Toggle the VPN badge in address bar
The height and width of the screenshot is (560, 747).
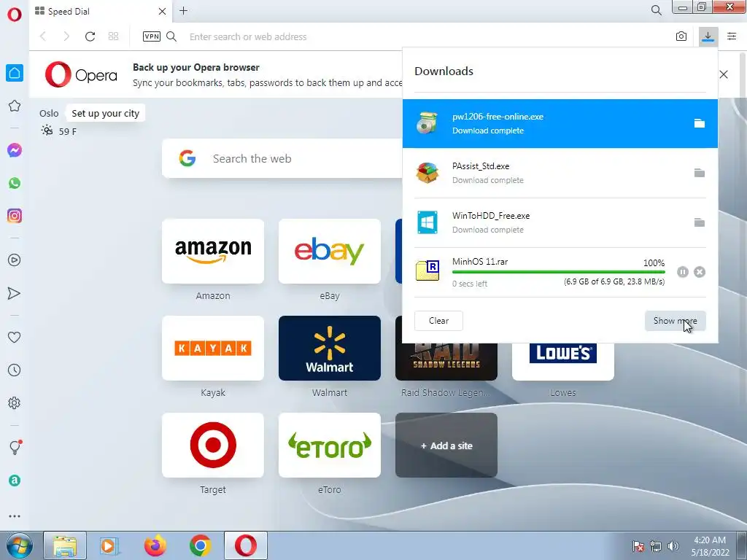tap(152, 36)
